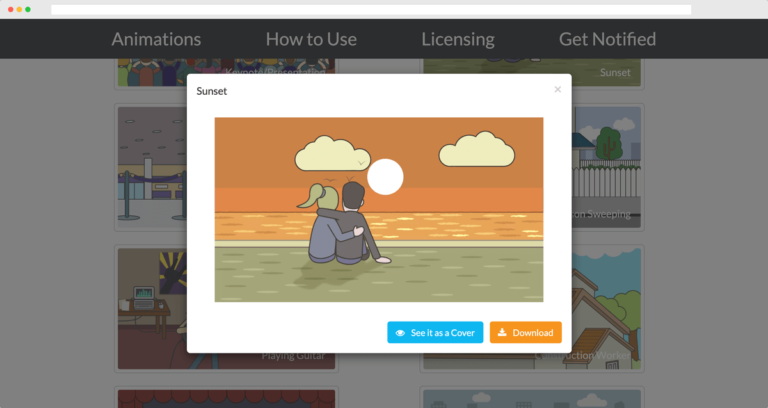Focus the browser address bar
768x408 pixels.
[x=370, y=9]
